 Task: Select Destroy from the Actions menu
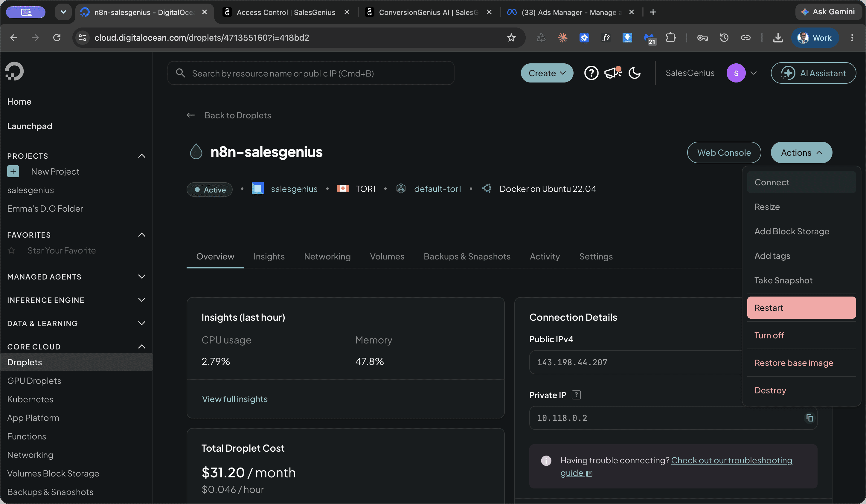click(x=801, y=390)
